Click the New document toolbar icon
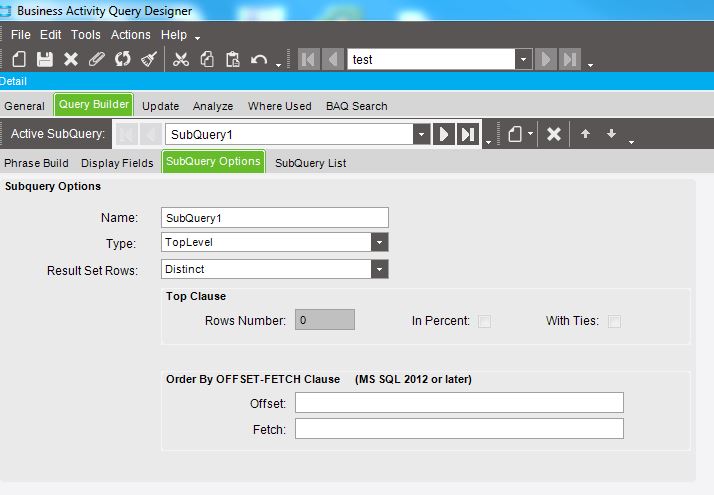The image size is (714, 495). pos(19,59)
